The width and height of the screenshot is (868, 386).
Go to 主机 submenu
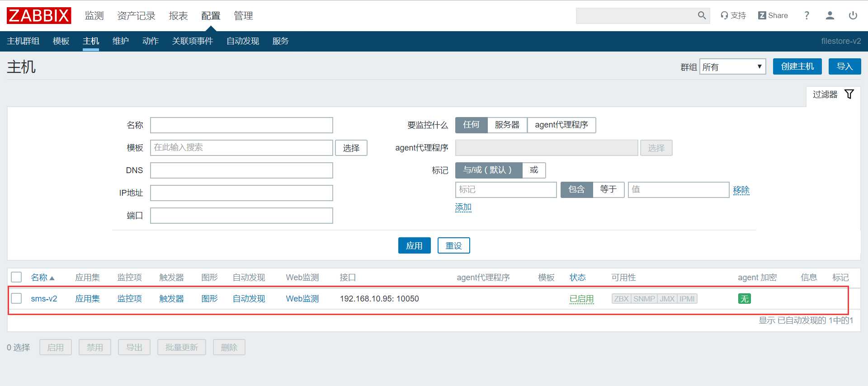coord(91,41)
